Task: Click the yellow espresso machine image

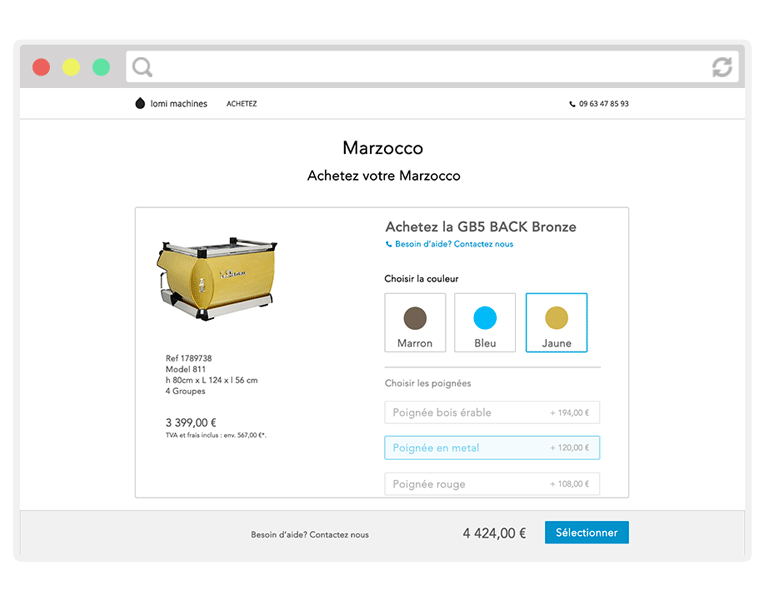Action: (x=216, y=278)
